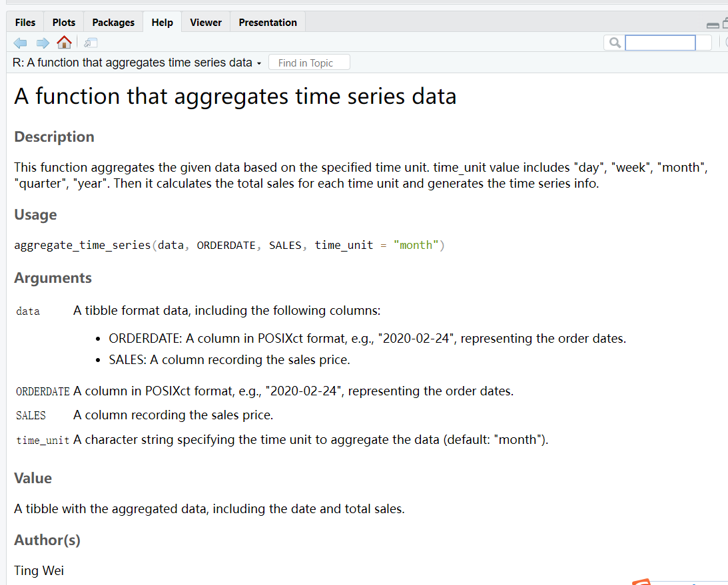Image resolution: width=728 pixels, height=585 pixels.
Task: Click the magnifier search icon
Action: pyautogui.click(x=615, y=43)
